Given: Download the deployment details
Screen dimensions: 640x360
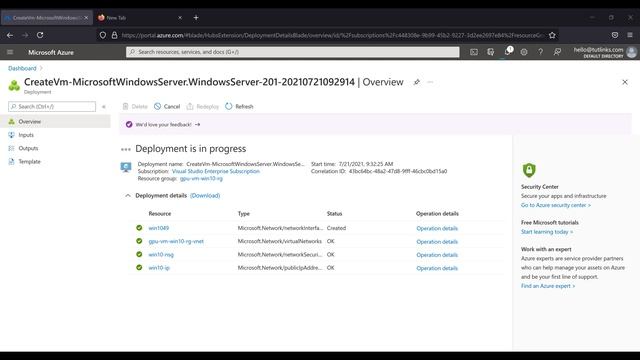Looking at the screenshot, I should pyautogui.click(x=205, y=196).
